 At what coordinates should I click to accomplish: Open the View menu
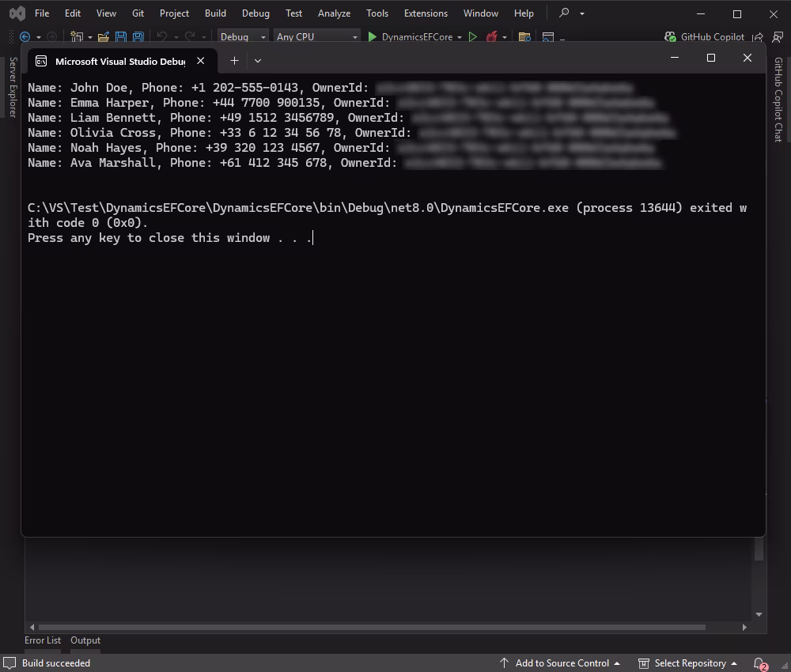point(106,13)
